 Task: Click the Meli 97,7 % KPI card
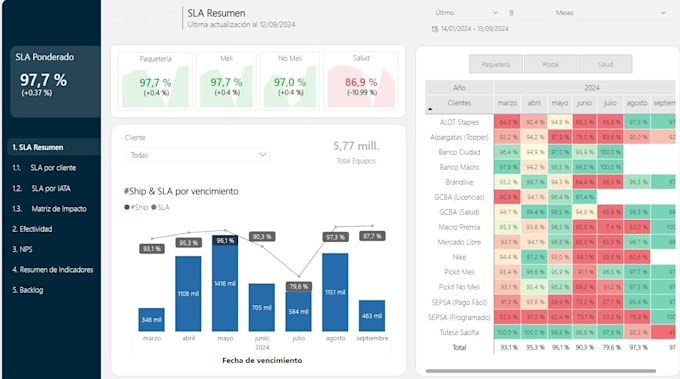coord(226,81)
